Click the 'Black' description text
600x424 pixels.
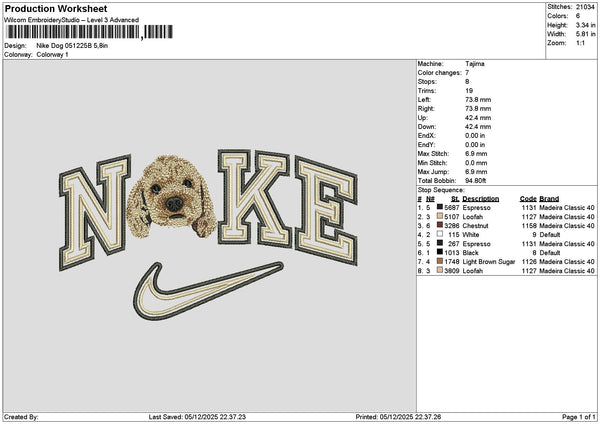coord(470,253)
